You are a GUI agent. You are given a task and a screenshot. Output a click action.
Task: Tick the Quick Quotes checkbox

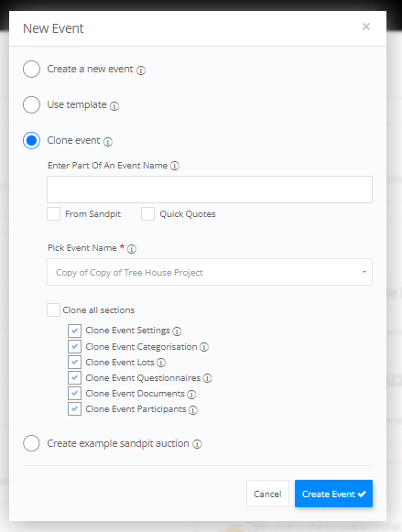click(148, 214)
